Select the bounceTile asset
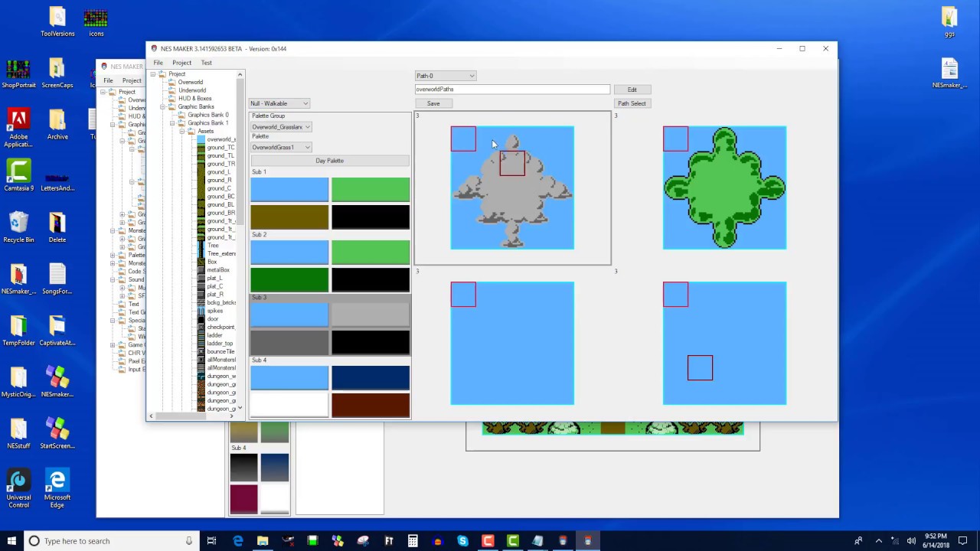 point(220,351)
